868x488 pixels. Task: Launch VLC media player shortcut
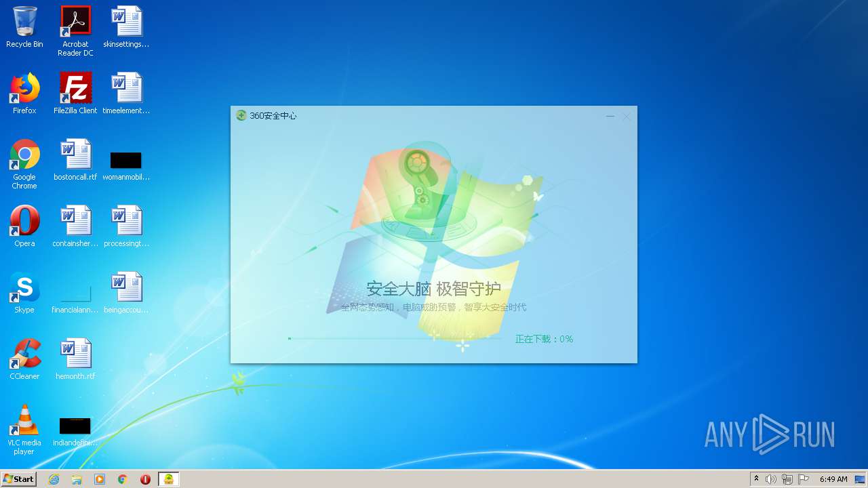click(24, 430)
